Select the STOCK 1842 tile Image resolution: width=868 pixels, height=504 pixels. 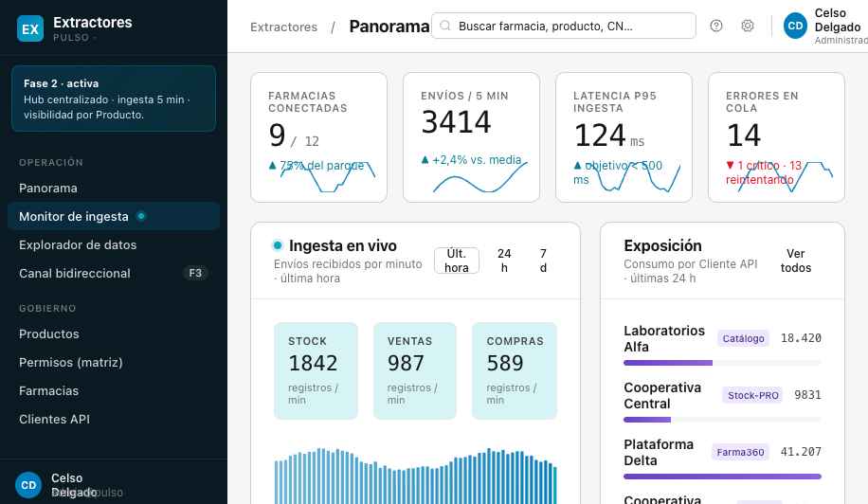316,370
